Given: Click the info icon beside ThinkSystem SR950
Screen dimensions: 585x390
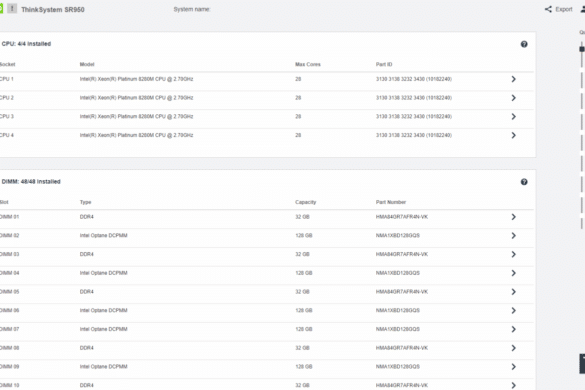Looking at the screenshot, I should point(12,8).
